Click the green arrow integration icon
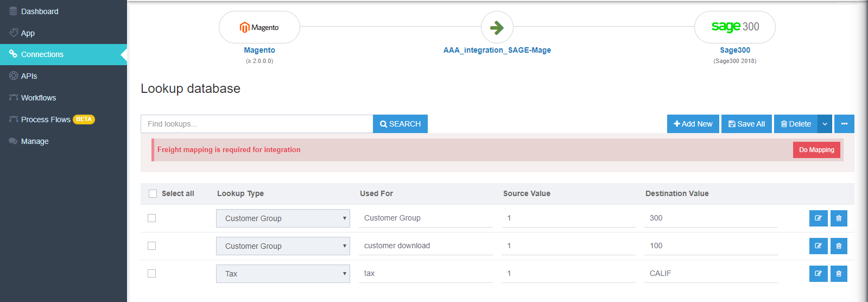 click(497, 27)
